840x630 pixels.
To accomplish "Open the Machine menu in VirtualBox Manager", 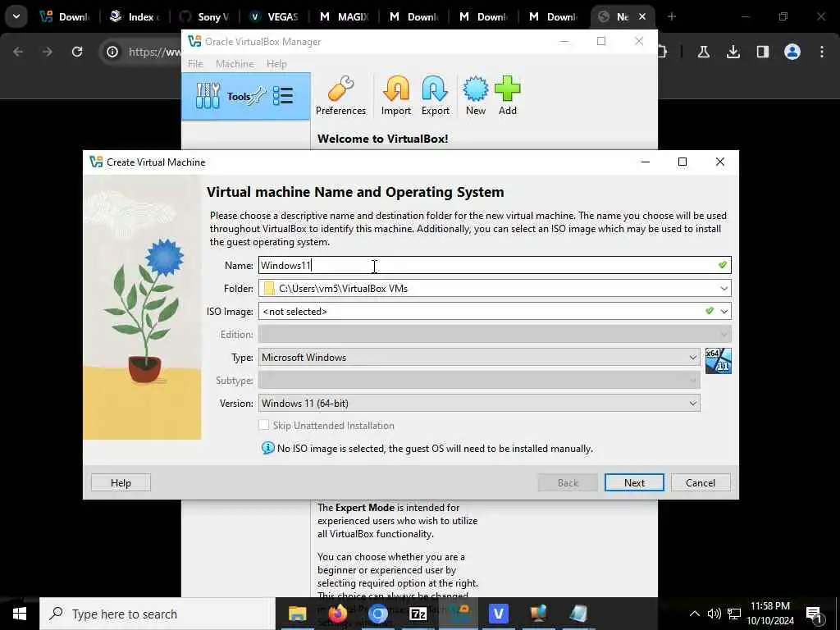I will pos(235,64).
